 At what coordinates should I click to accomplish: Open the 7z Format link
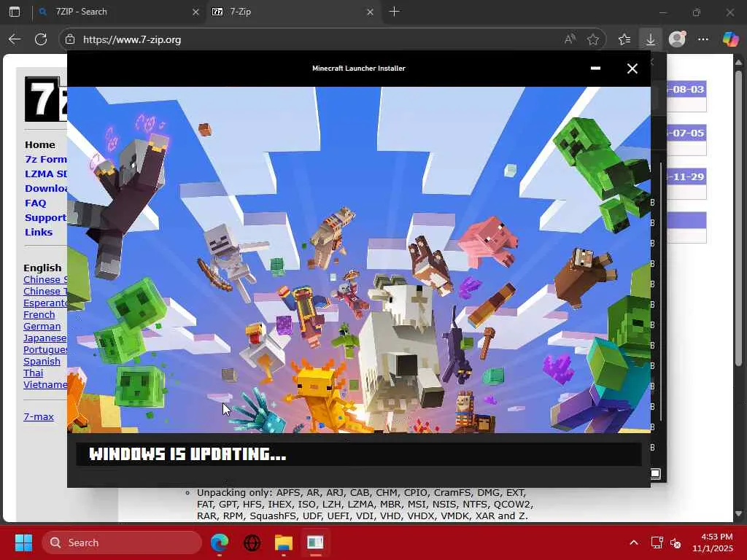pos(46,159)
